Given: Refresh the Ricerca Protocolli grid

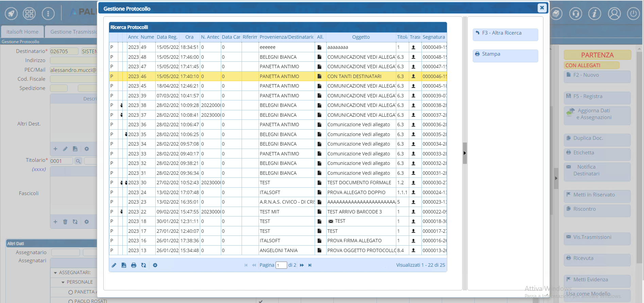Looking at the screenshot, I should pyautogui.click(x=143, y=265).
